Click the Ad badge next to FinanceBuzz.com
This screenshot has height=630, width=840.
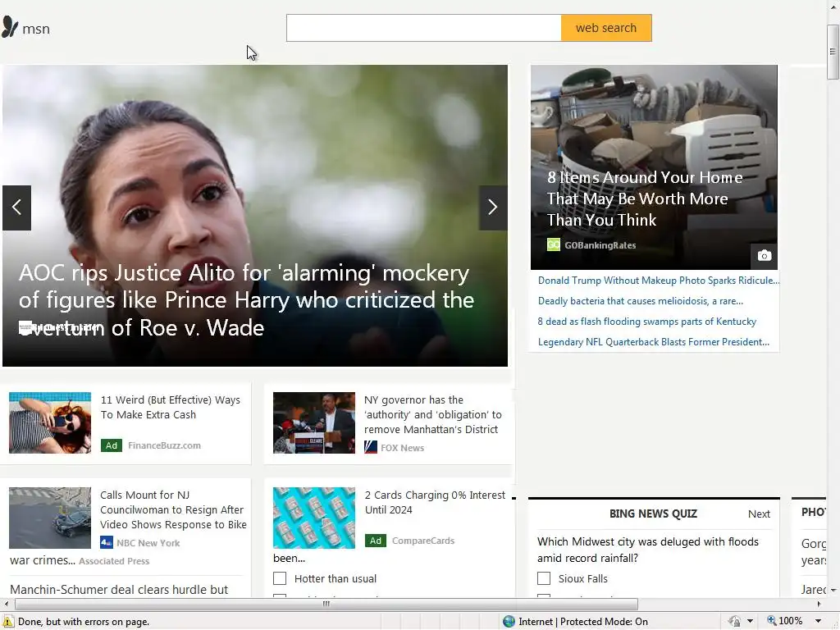click(112, 445)
